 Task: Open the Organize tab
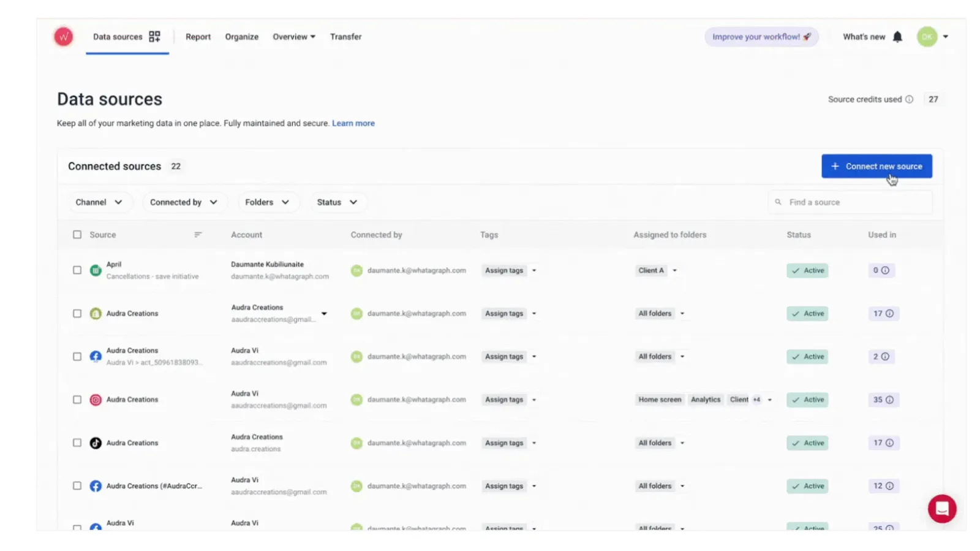241,37
